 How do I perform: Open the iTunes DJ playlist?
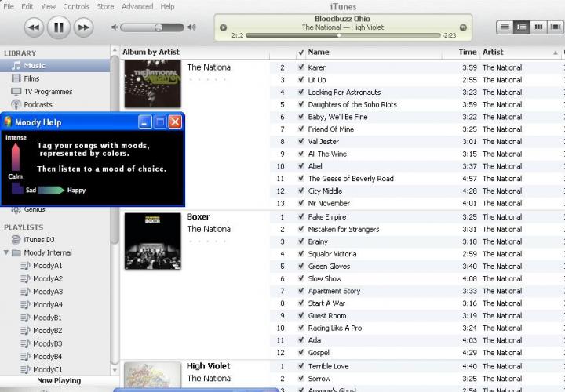point(55,239)
